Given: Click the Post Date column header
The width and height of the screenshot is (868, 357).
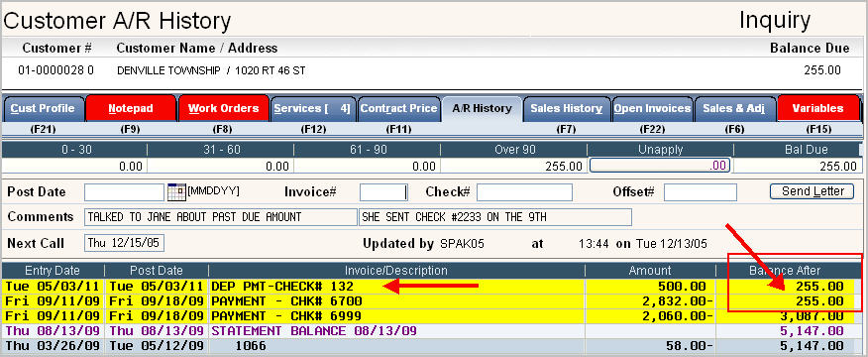Looking at the screenshot, I should [x=157, y=271].
